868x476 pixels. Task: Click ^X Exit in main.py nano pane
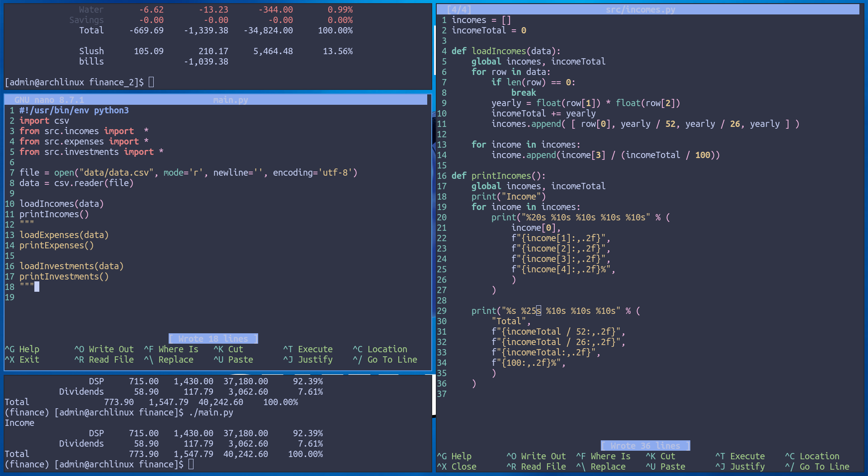coord(22,359)
